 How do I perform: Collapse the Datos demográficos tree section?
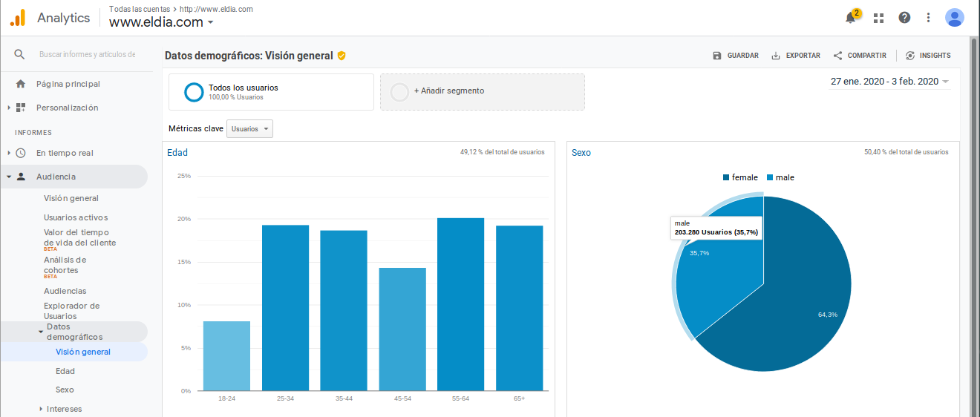[41, 332]
